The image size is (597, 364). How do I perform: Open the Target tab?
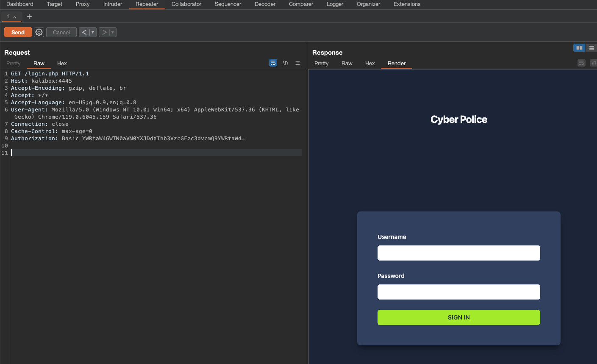point(55,4)
